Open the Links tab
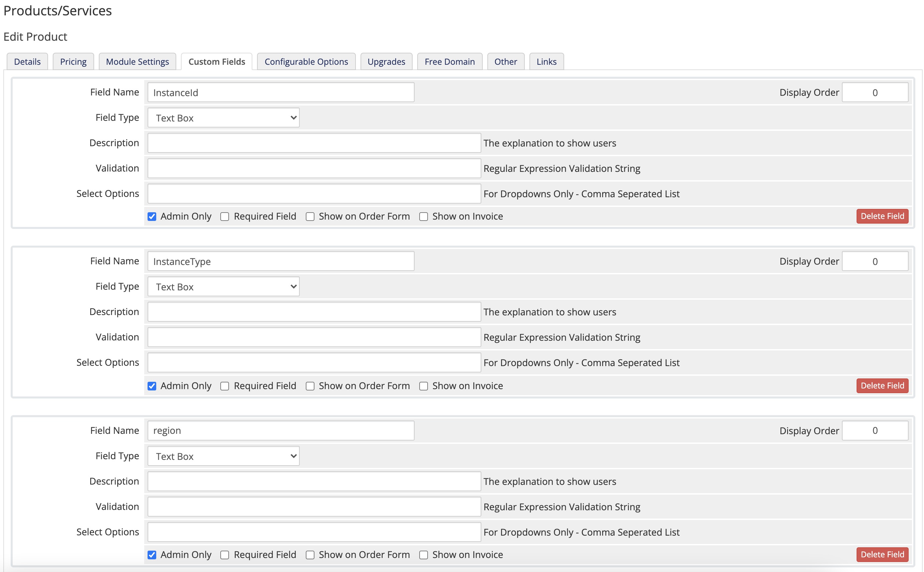Viewport: 924px width, 572px height. point(546,61)
